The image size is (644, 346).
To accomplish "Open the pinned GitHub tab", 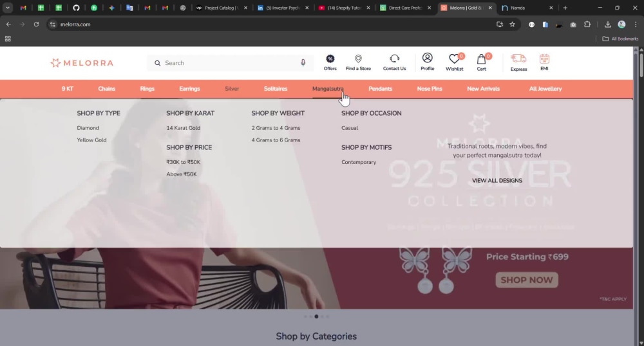I will coord(76,8).
